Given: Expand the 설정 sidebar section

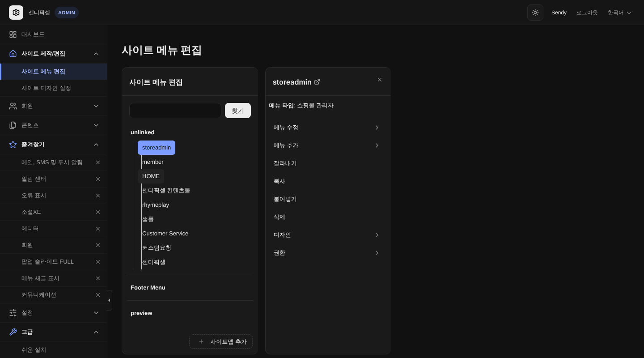Looking at the screenshot, I should pos(53,313).
